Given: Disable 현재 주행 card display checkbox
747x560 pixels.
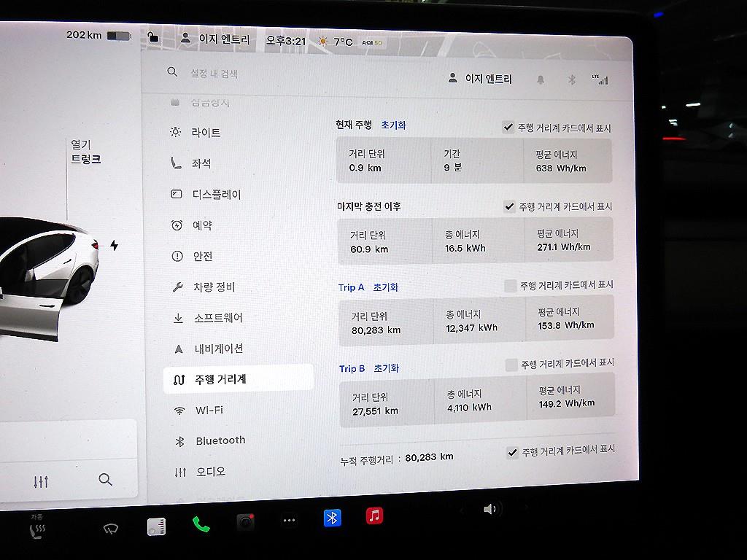Looking at the screenshot, I should point(508,125).
